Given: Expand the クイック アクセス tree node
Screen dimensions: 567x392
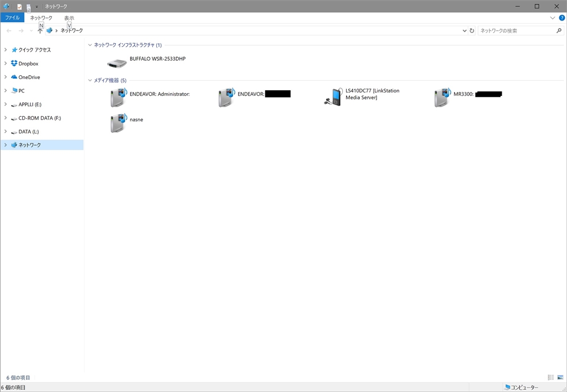Looking at the screenshot, I should (6, 49).
